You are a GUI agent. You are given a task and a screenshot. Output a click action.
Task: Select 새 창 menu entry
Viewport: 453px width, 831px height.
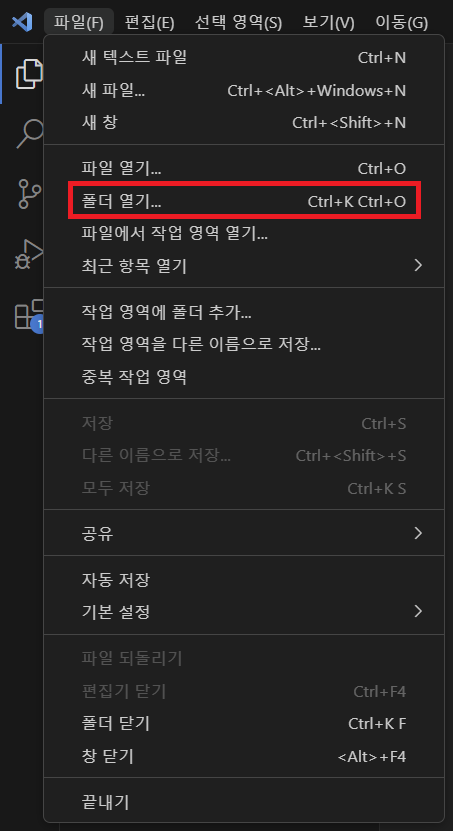[x=244, y=122]
